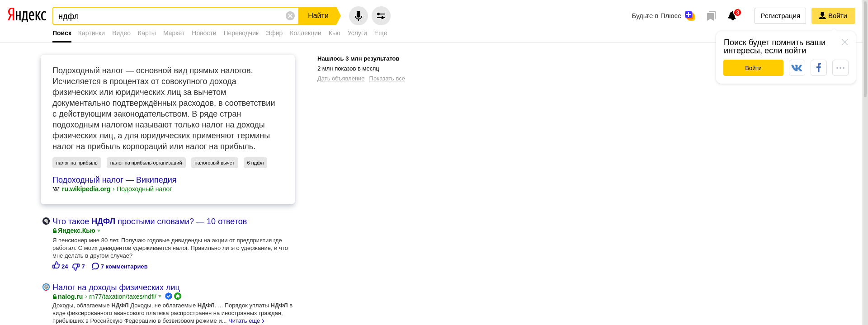
Task: Open the Показать все link
Action: [387, 79]
